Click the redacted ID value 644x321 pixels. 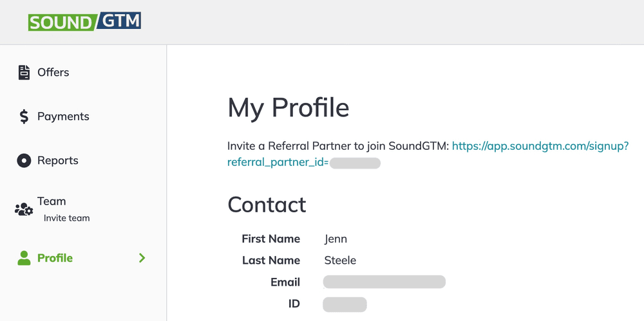click(345, 304)
